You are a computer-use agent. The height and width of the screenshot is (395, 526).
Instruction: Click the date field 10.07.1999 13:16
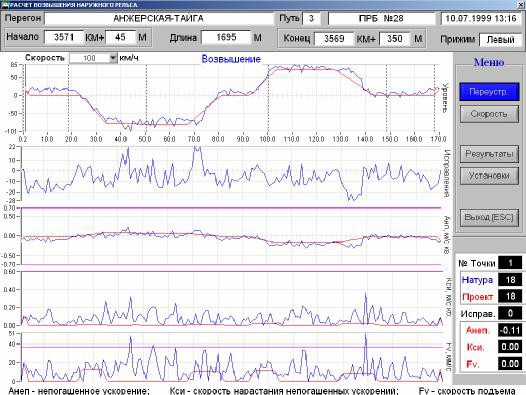click(481, 18)
